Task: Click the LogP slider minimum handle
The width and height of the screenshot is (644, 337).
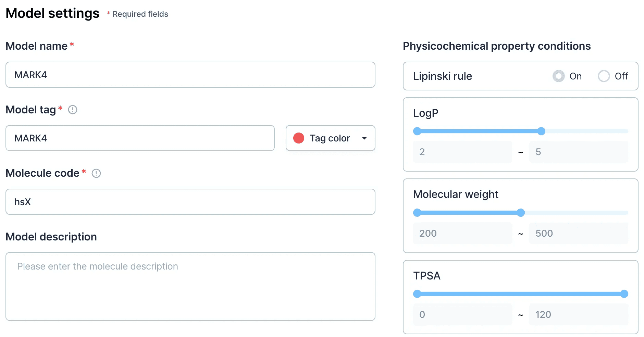Action: (417, 131)
